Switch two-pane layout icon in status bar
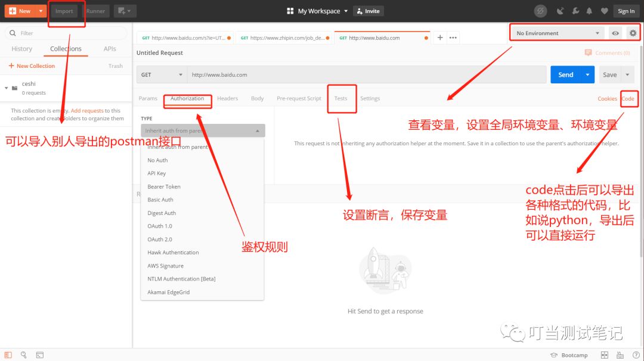The image size is (644, 361). 604,355
